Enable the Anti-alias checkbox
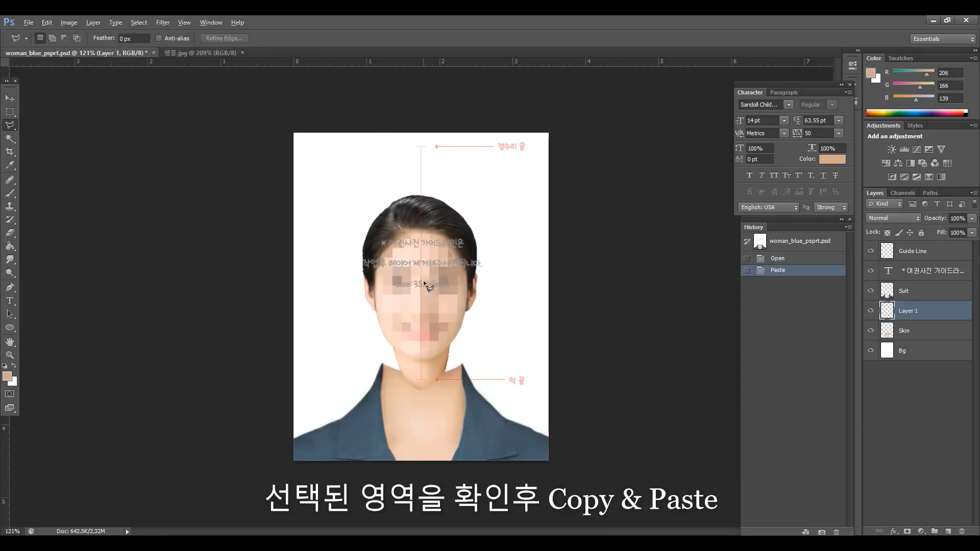Screen dimensions: 980x551 coord(159,38)
